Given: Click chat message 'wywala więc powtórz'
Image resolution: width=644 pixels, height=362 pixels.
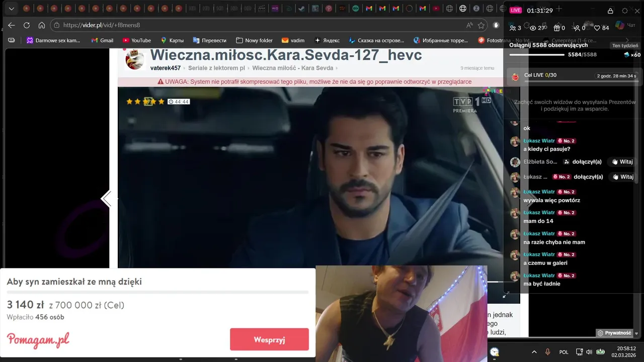Looking at the screenshot, I should point(552,200).
